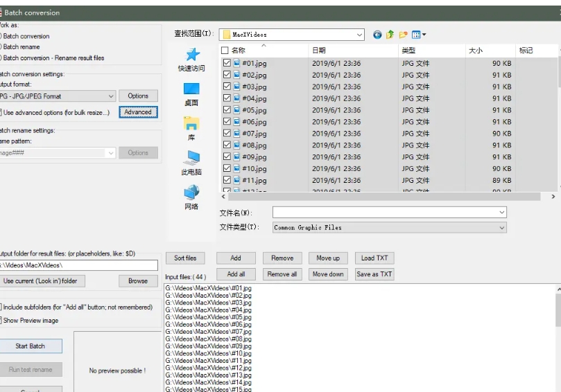Screen dimensions: 561x392
Task: Open Libraries (库) shortcut
Action: click(191, 129)
